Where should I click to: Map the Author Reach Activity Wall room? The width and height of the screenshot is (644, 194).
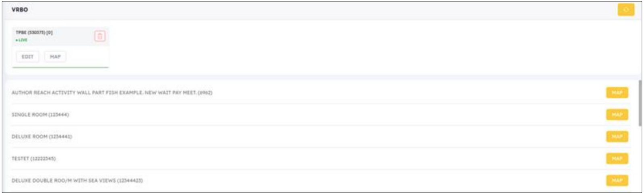coord(617,93)
